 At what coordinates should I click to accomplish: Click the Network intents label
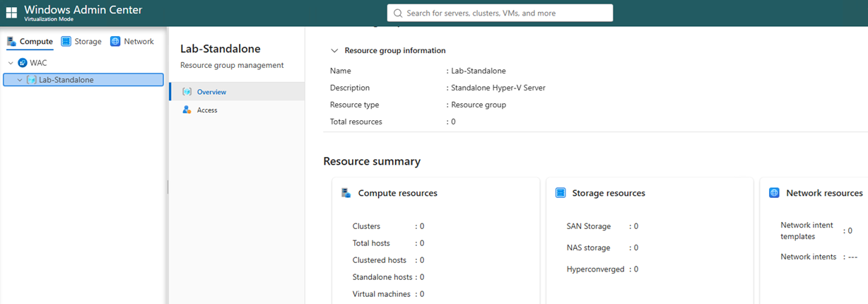point(809,257)
